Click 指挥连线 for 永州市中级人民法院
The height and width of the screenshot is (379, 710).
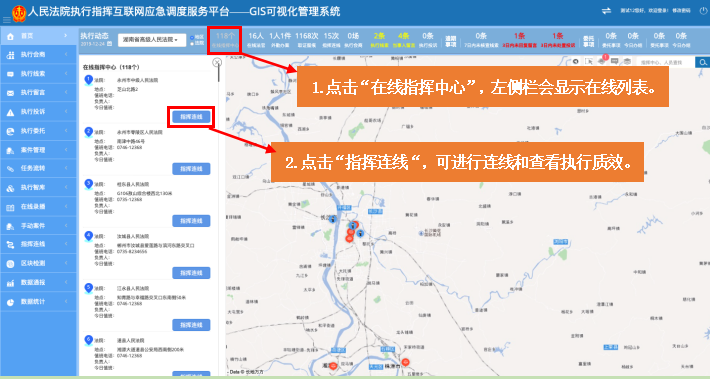191,117
